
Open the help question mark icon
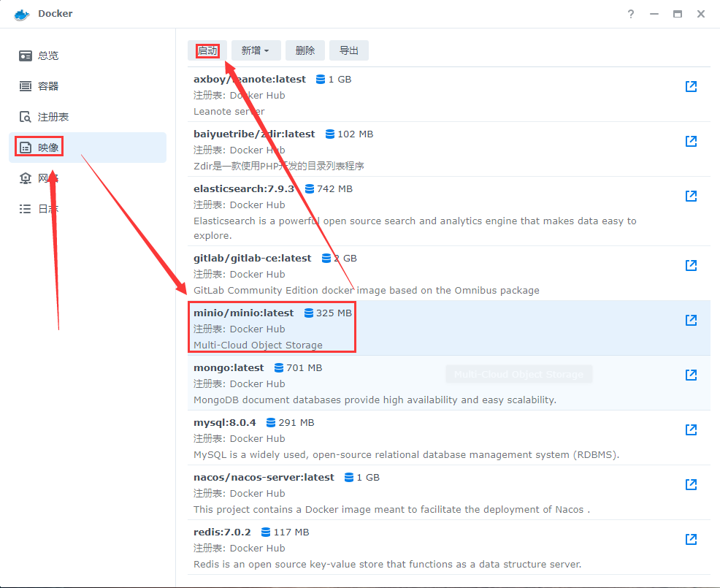pyautogui.click(x=630, y=13)
